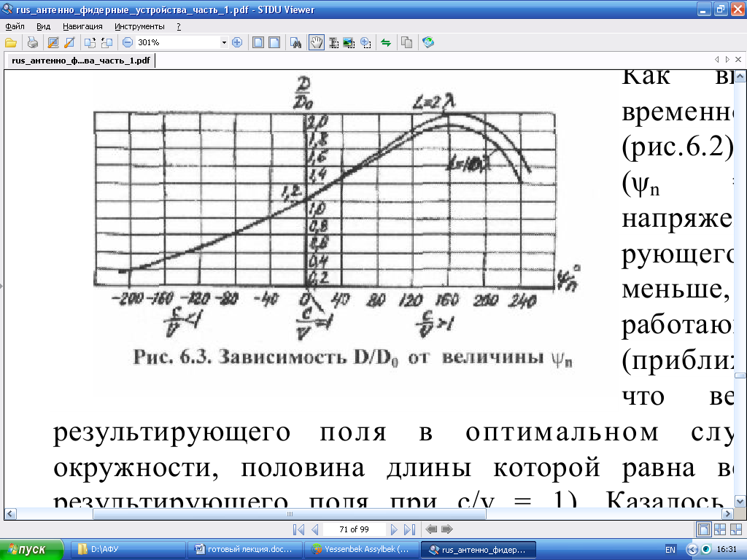Click the globe update icon
This screenshot has width=747, height=560.
427,43
